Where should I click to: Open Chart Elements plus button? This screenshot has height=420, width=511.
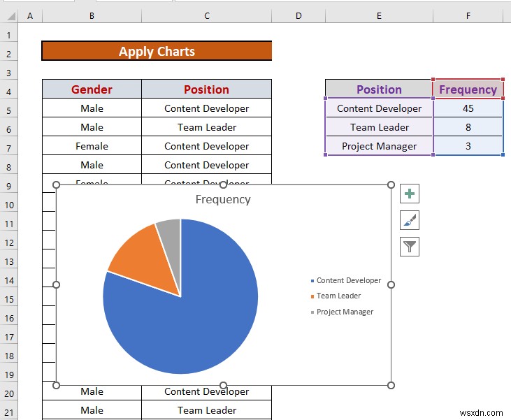[x=410, y=194]
